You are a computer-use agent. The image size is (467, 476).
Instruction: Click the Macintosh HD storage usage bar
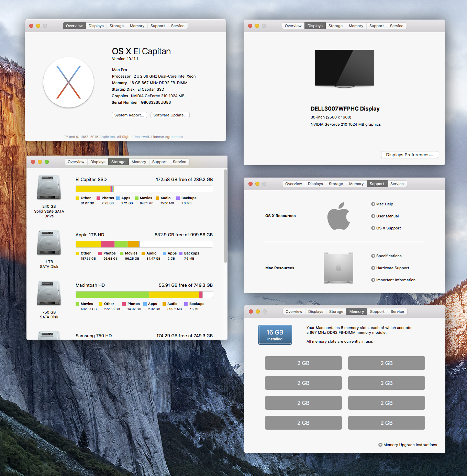(x=144, y=295)
